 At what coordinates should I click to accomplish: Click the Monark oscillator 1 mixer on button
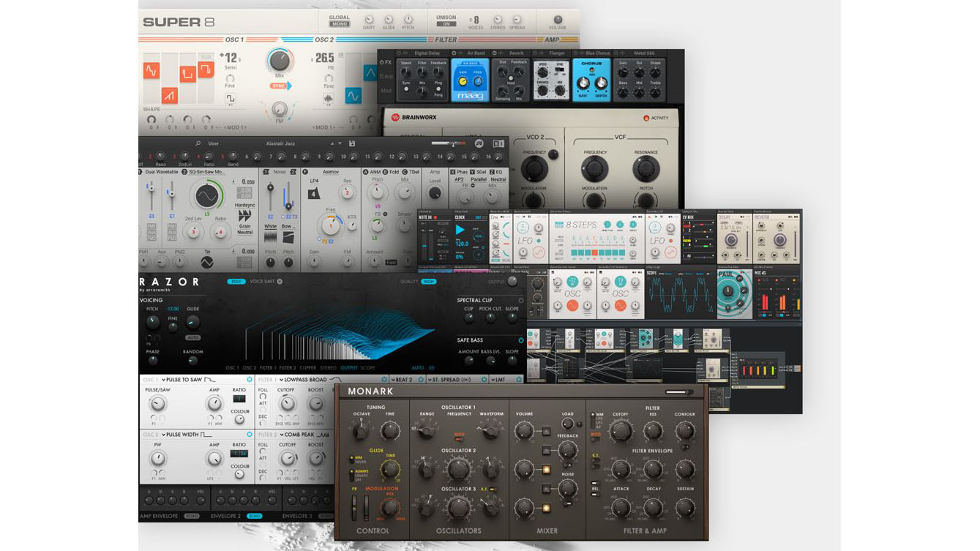pyautogui.click(x=545, y=431)
